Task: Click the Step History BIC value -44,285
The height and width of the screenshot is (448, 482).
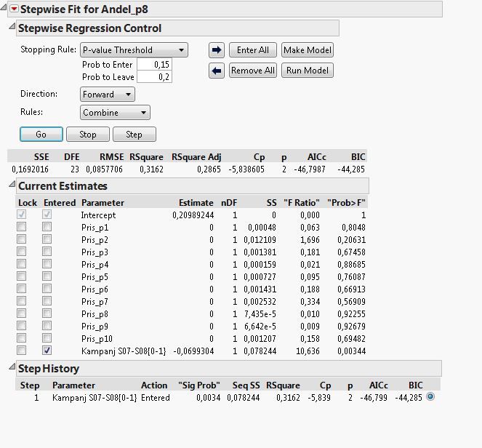Action: click(409, 398)
